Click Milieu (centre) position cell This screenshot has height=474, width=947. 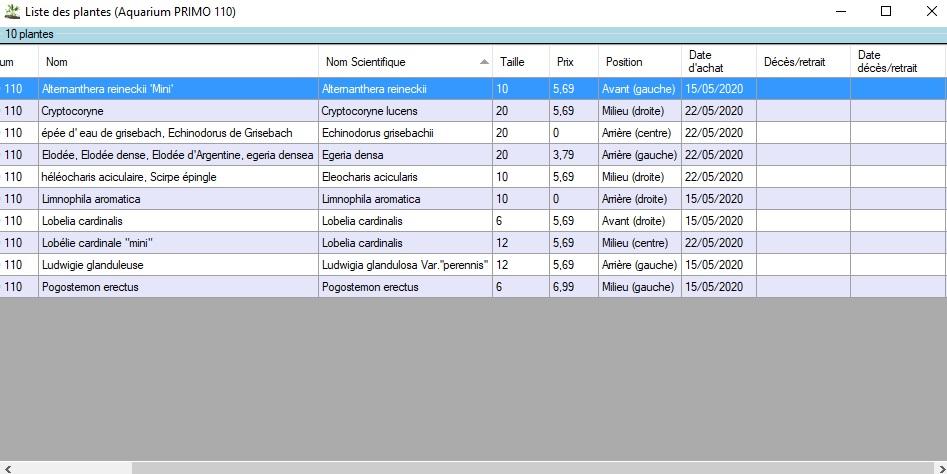click(x=640, y=243)
